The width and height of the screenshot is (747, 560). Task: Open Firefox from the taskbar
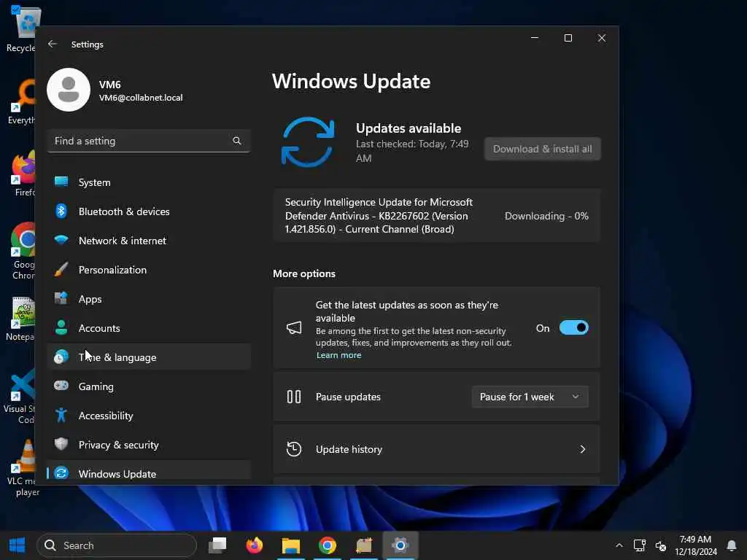(255, 545)
